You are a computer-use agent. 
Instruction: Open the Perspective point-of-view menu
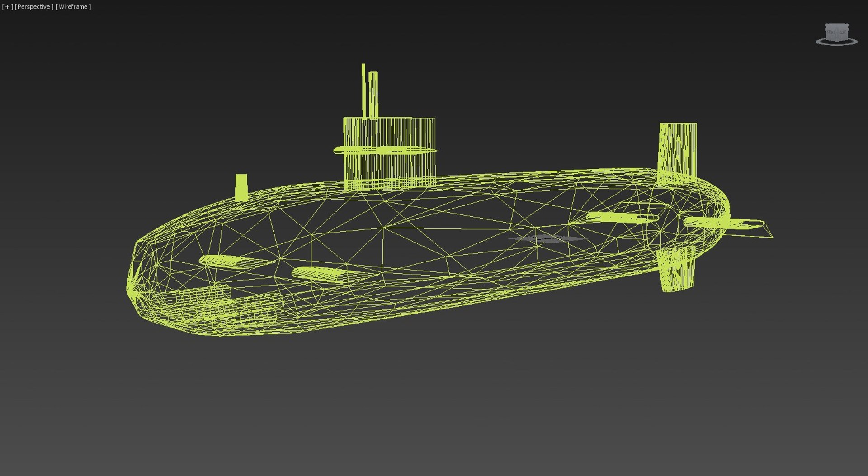34,7
